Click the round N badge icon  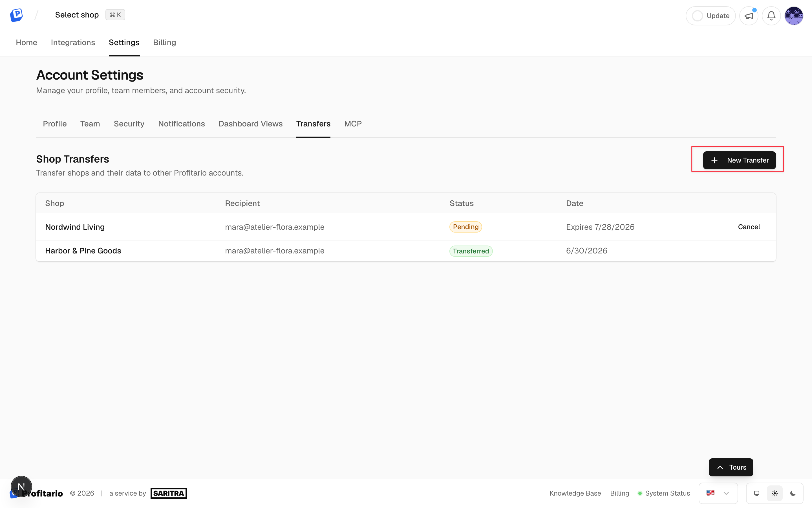coord(21,486)
